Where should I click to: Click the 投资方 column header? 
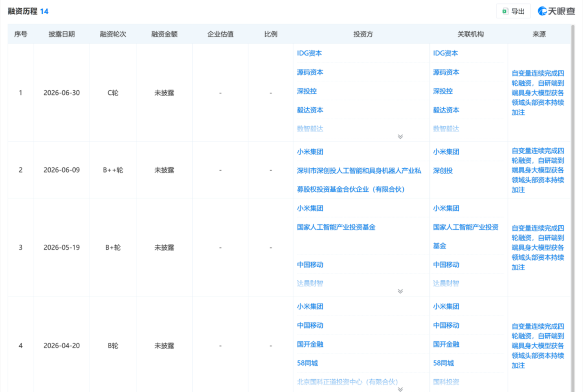[363, 34]
